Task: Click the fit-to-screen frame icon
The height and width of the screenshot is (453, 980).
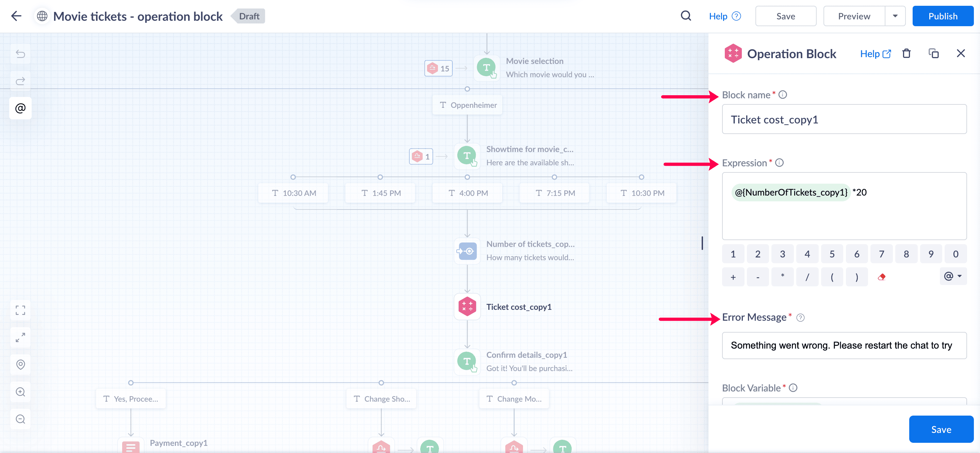Action: tap(20, 311)
